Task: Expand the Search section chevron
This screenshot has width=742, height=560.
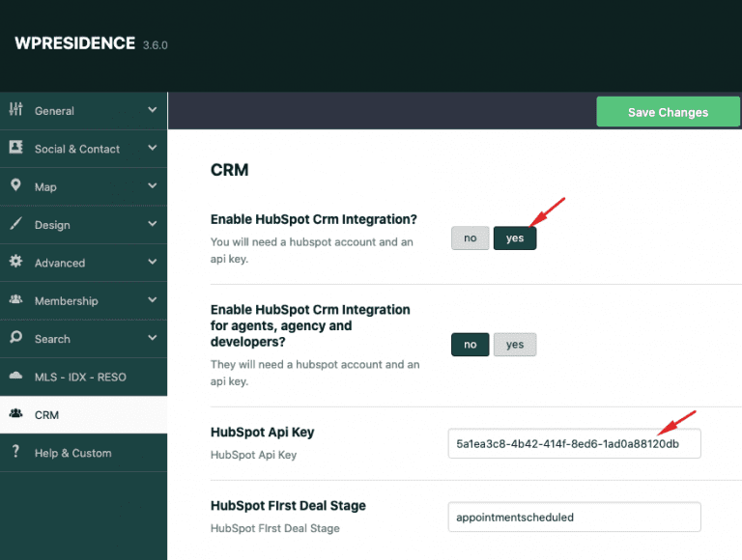Action: (153, 338)
